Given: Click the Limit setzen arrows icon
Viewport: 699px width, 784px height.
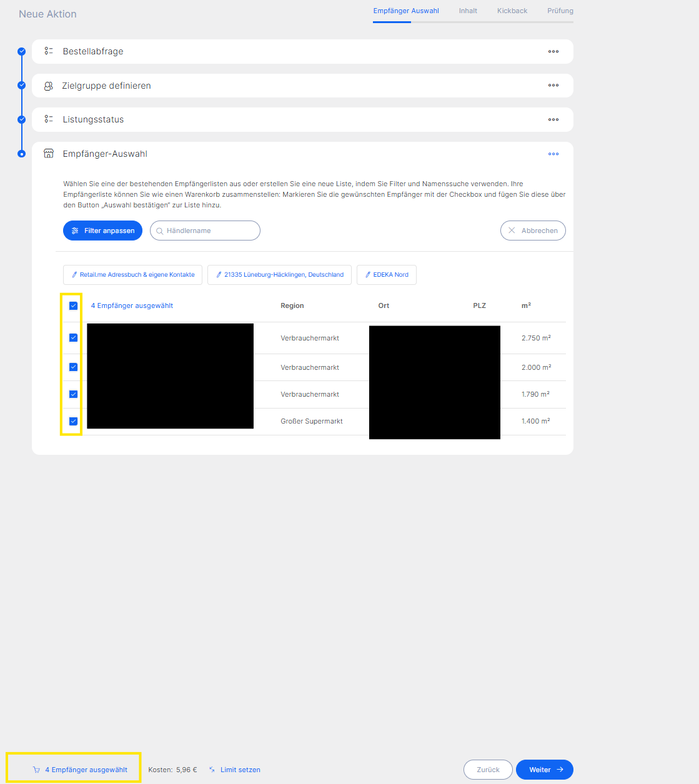Looking at the screenshot, I should 212,770.
